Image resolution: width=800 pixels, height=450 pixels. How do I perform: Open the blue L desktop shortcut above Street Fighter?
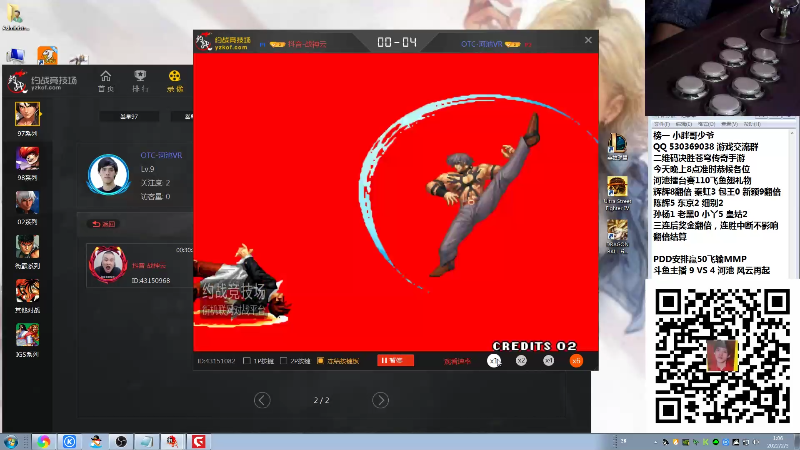pyautogui.click(x=617, y=146)
